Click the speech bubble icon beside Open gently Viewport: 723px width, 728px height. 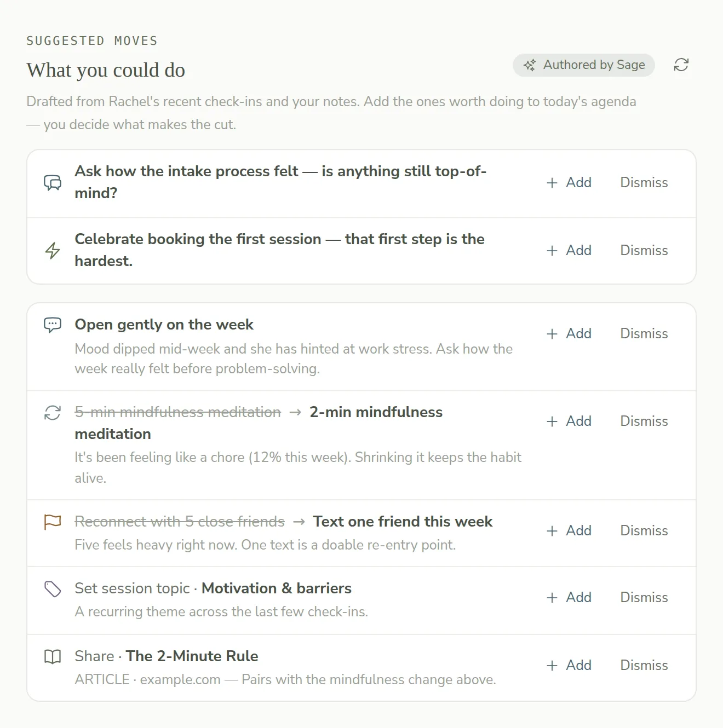(x=53, y=325)
